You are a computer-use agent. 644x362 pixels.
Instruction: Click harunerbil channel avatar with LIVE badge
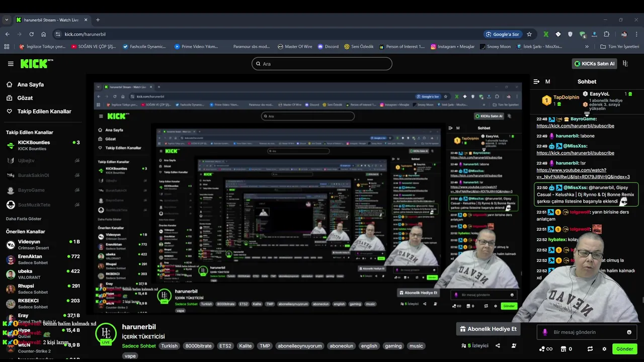click(x=106, y=334)
